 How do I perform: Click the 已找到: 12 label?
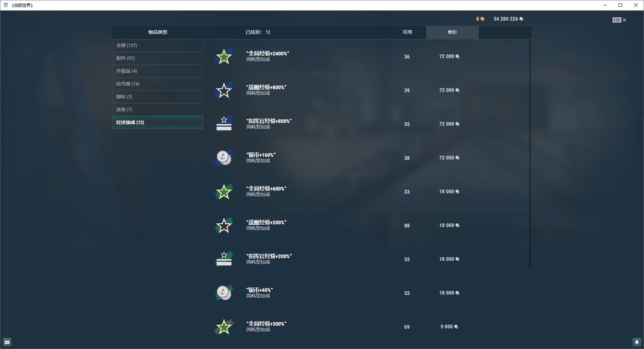(x=258, y=32)
